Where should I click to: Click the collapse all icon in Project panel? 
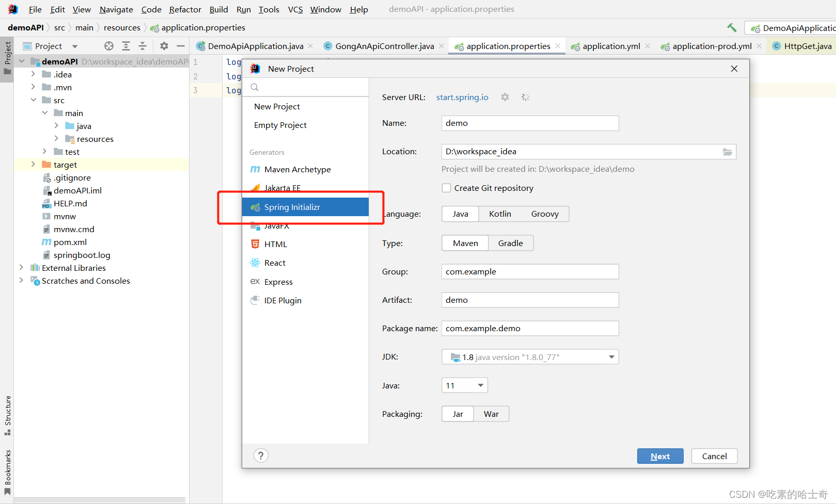tap(143, 46)
